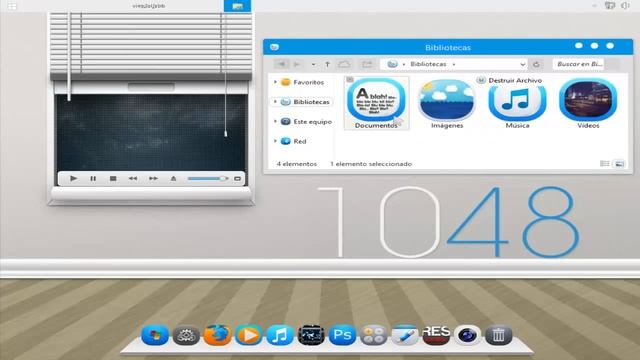
Task: Click the eject button in media player
Action: click(173, 178)
